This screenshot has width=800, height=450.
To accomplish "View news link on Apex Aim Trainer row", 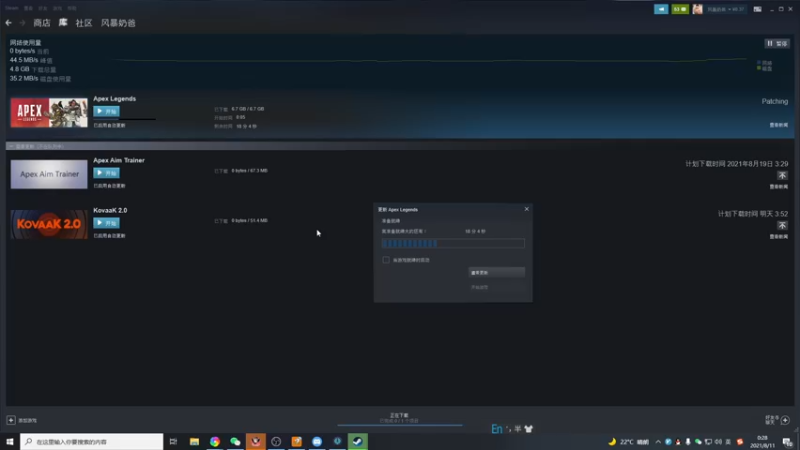I will pyautogui.click(x=779, y=187).
